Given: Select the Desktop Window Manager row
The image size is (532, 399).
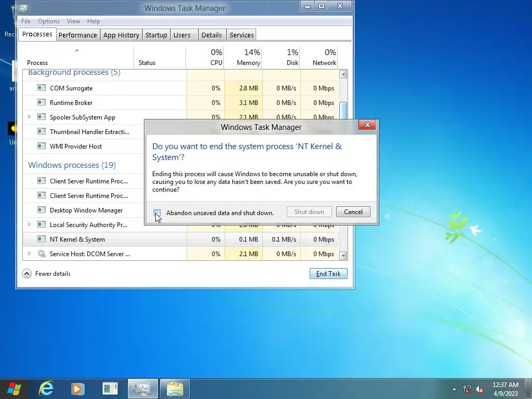Looking at the screenshot, I should click(83, 210).
